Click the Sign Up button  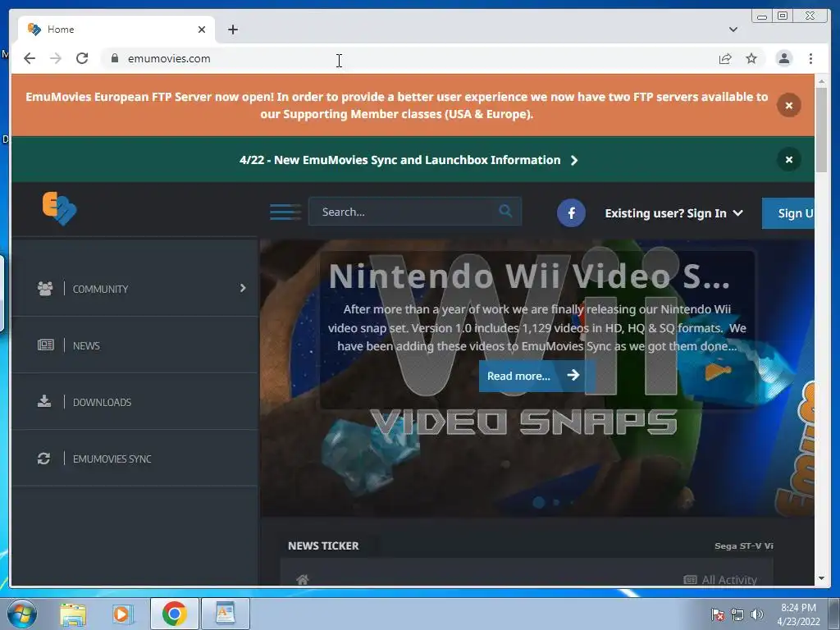[x=788, y=213]
